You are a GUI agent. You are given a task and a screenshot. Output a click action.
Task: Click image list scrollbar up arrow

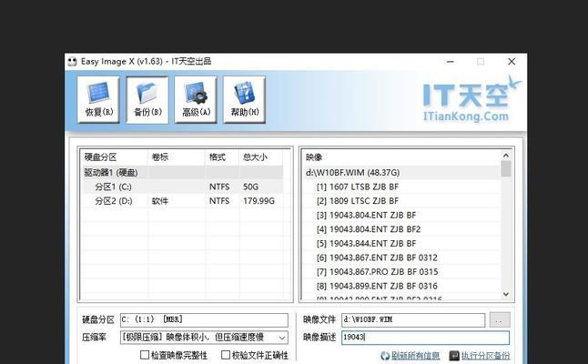[x=505, y=156]
